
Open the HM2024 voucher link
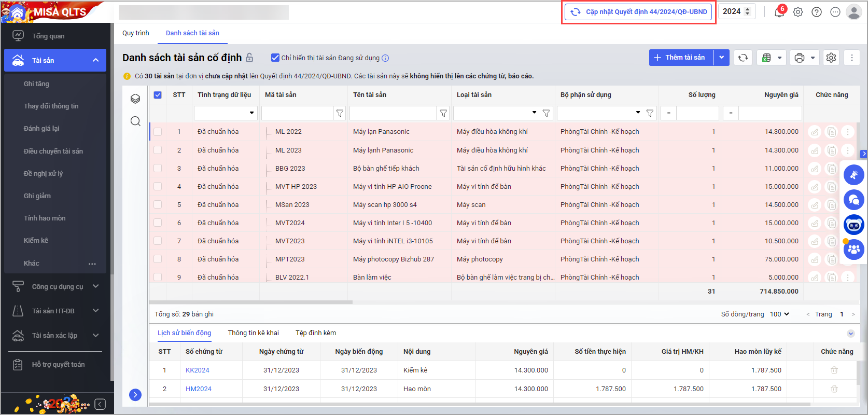pos(198,389)
